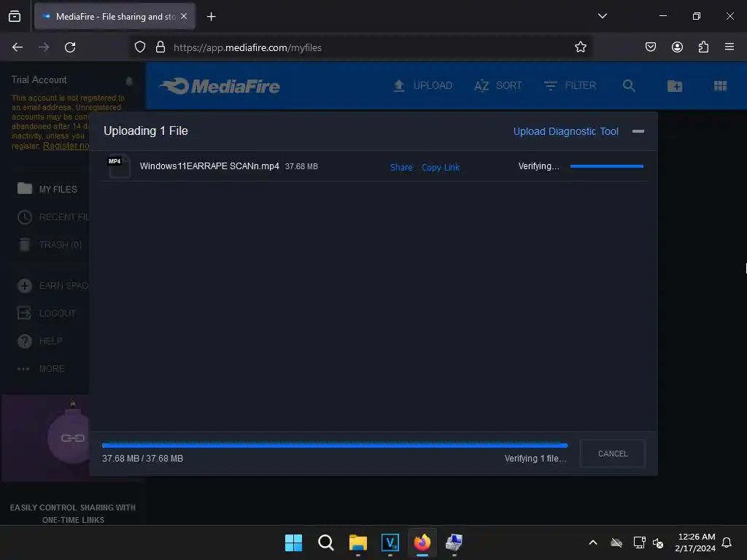Open the Firefox View icon
Image resolution: width=747 pixels, height=560 pixels.
(x=15, y=16)
